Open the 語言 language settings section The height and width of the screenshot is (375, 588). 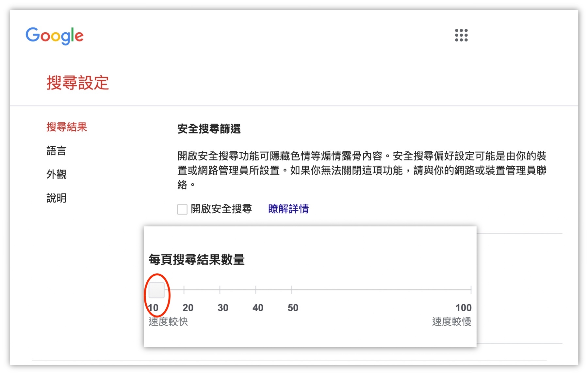[56, 151]
